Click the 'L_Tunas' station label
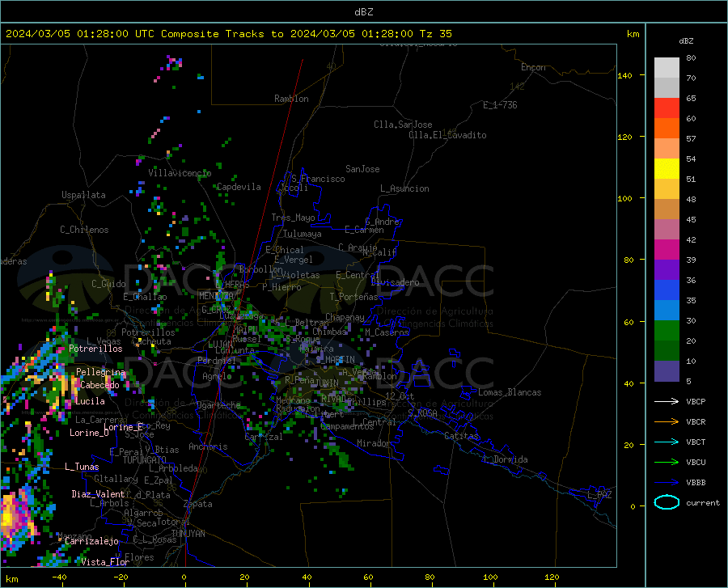Screen dimensions: 728x588 click(x=82, y=467)
